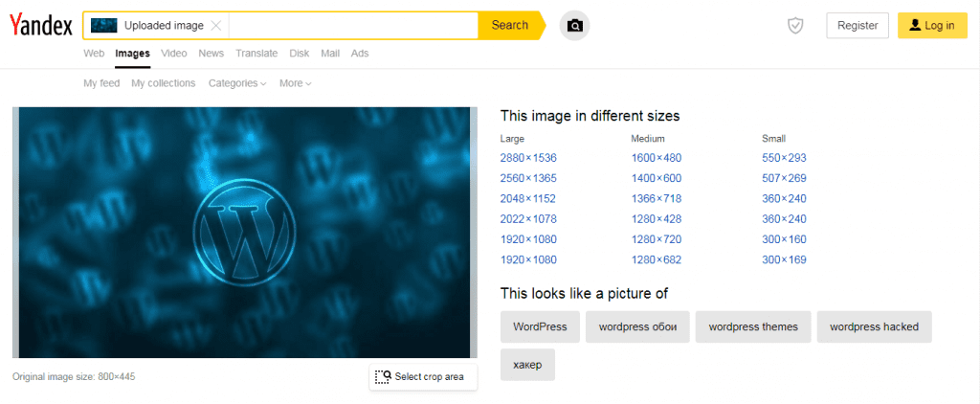Click the yellow Search button
This screenshot has height=404, width=980.
coord(510,26)
